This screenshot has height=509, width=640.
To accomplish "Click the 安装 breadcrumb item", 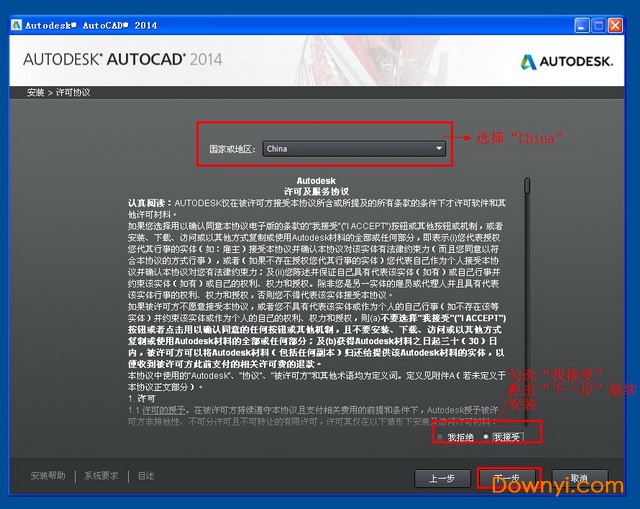I will point(36,92).
